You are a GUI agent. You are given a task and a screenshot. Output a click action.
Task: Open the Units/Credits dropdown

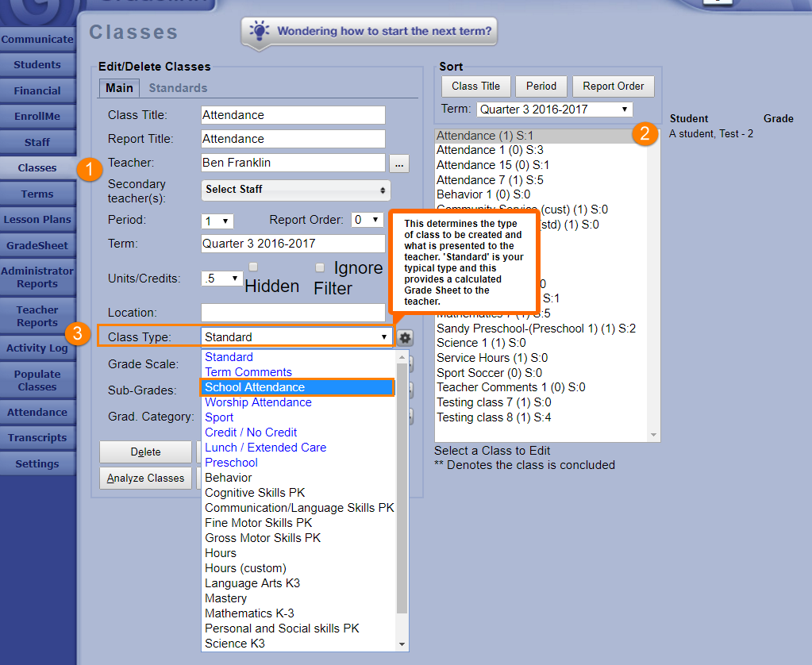click(222, 279)
